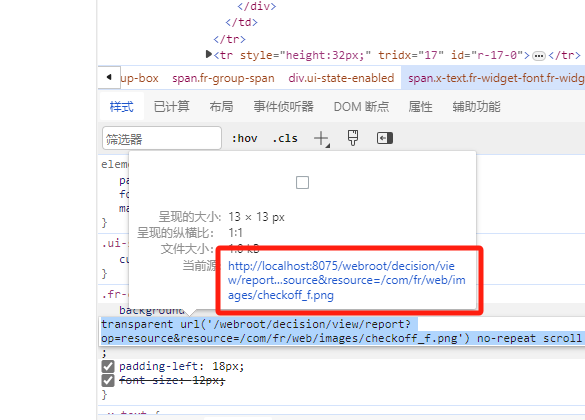
Task: Switch to the 样式 tab
Action: (x=121, y=107)
